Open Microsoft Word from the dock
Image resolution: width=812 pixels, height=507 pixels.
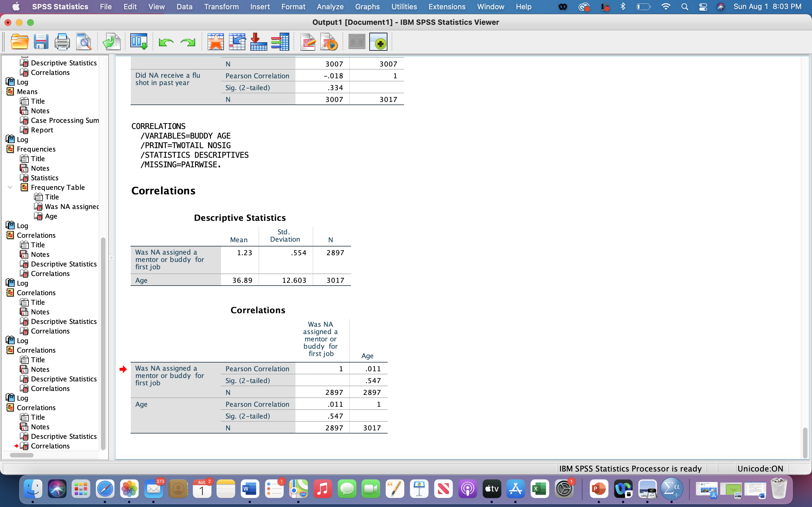(x=250, y=489)
